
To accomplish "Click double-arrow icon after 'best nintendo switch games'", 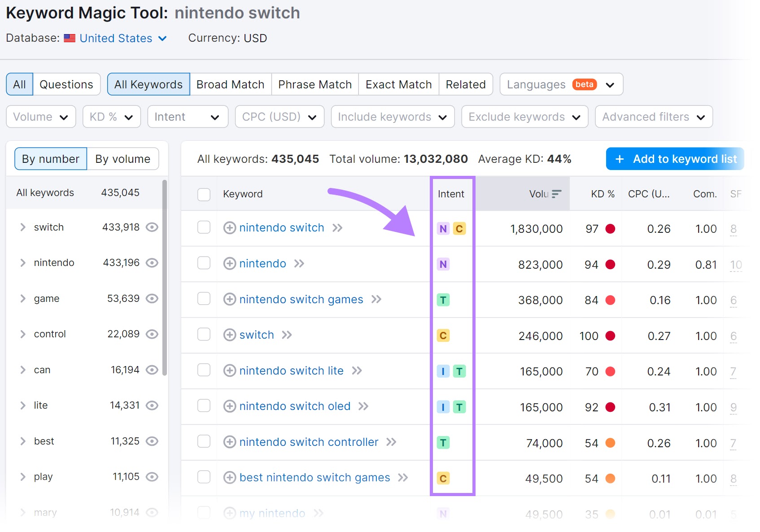I will pos(403,478).
